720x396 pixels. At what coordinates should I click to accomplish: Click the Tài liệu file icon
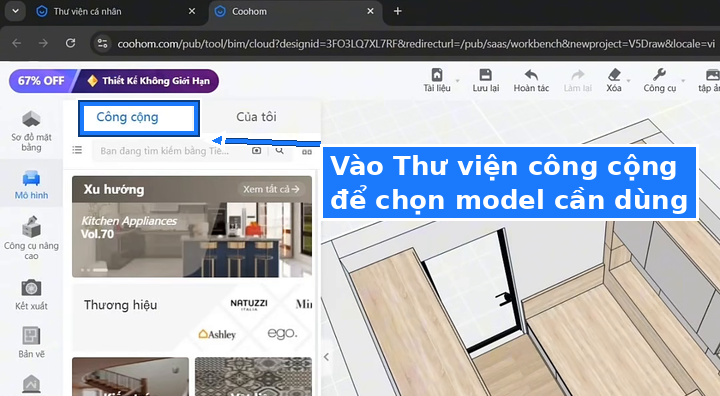pyautogui.click(x=437, y=74)
